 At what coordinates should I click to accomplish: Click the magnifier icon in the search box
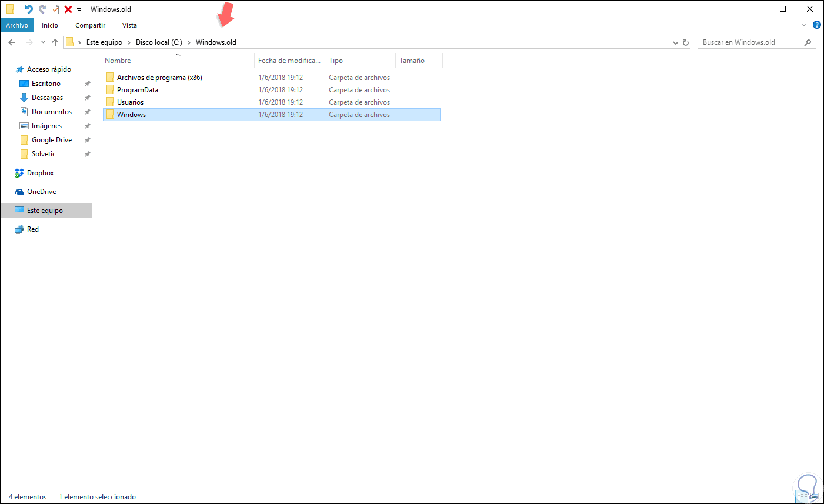coord(808,42)
